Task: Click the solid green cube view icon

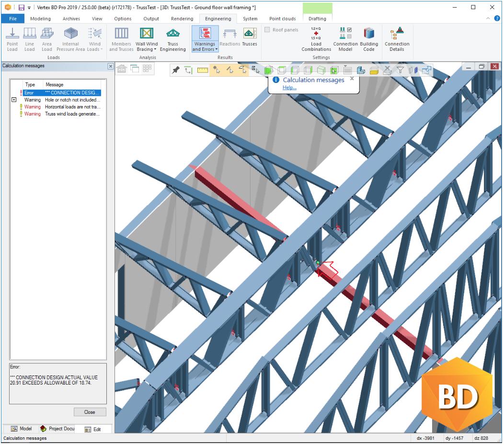Action: [x=268, y=70]
